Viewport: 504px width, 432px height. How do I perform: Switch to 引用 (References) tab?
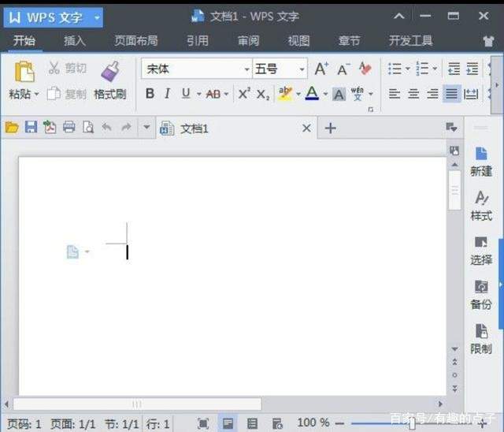[x=198, y=41]
